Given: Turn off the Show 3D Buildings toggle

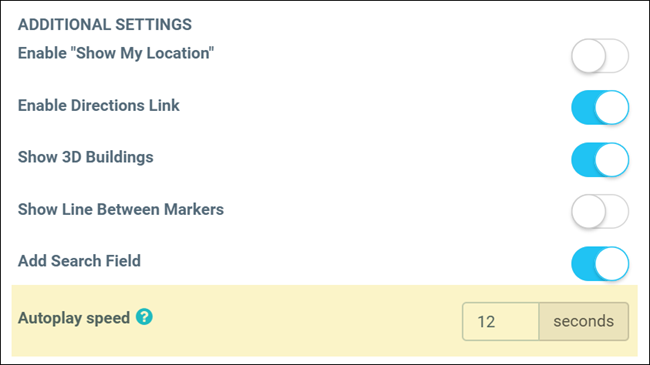Looking at the screenshot, I should [600, 160].
